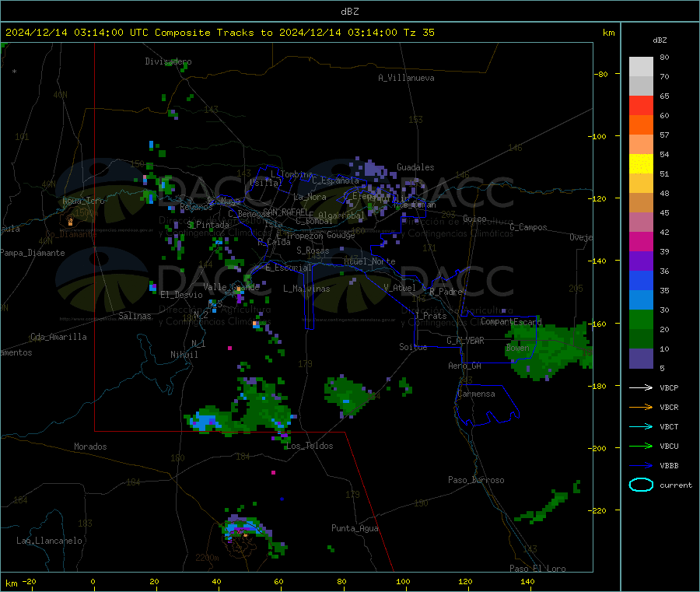Click the large green echo over Bowen
Image resolution: width=700 pixels, height=592 pixels.
[548, 349]
